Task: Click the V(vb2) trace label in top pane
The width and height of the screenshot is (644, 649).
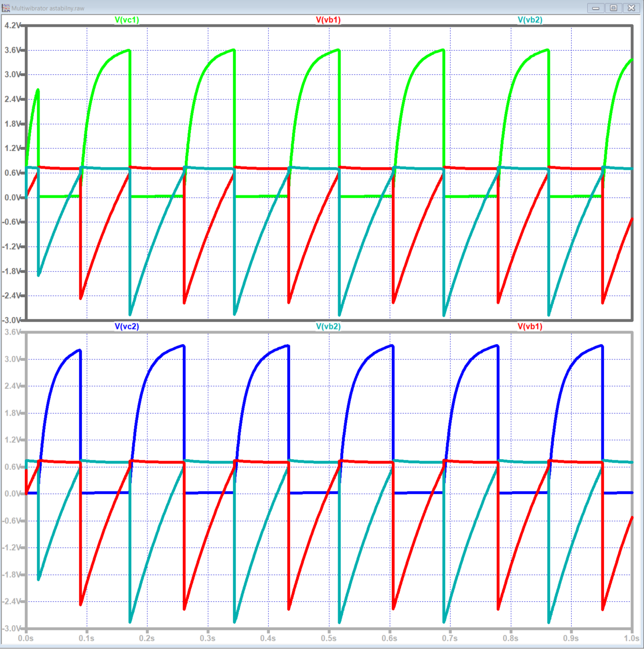Action: [530, 20]
